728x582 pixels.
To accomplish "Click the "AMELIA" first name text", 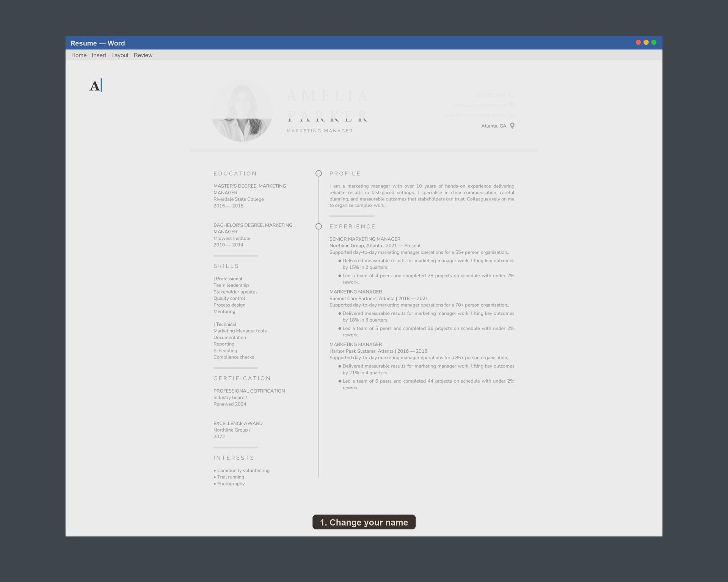I will click(x=327, y=96).
